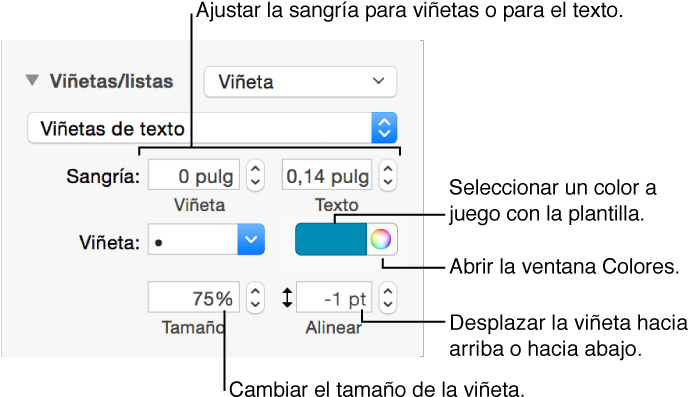The width and height of the screenshot is (688, 397).
Task: Click the Viñetas/listas section heading
Action: coord(111,82)
